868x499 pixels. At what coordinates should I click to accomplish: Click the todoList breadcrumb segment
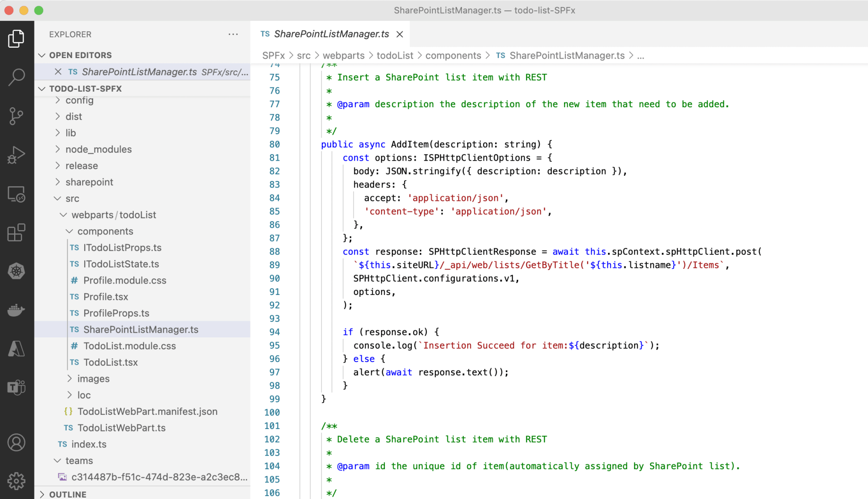[395, 56]
